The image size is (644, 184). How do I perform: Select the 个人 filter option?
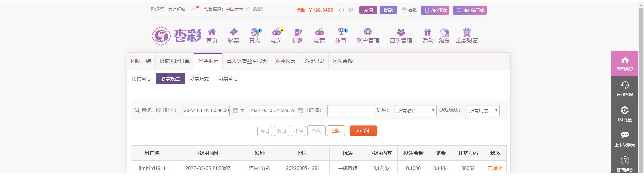coord(316,131)
